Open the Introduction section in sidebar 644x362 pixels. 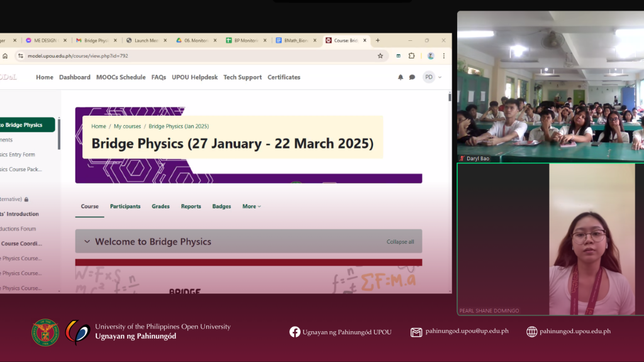click(19, 214)
